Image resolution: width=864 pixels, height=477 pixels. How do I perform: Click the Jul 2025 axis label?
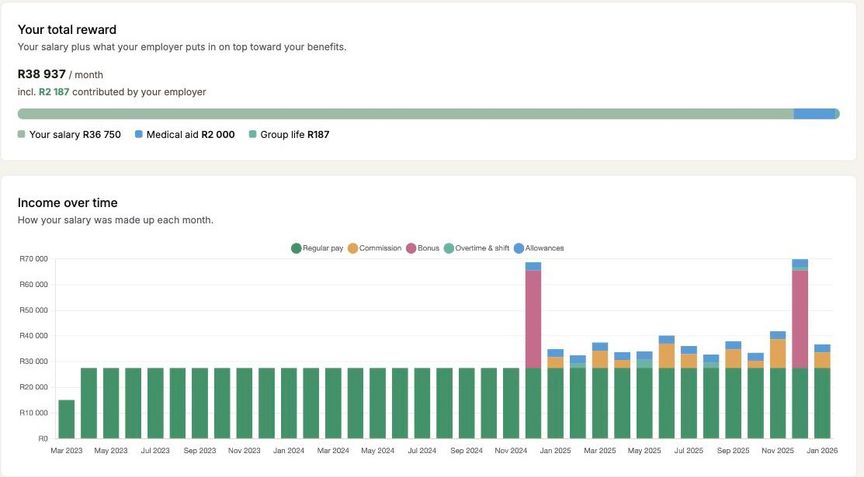click(x=689, y=451)
